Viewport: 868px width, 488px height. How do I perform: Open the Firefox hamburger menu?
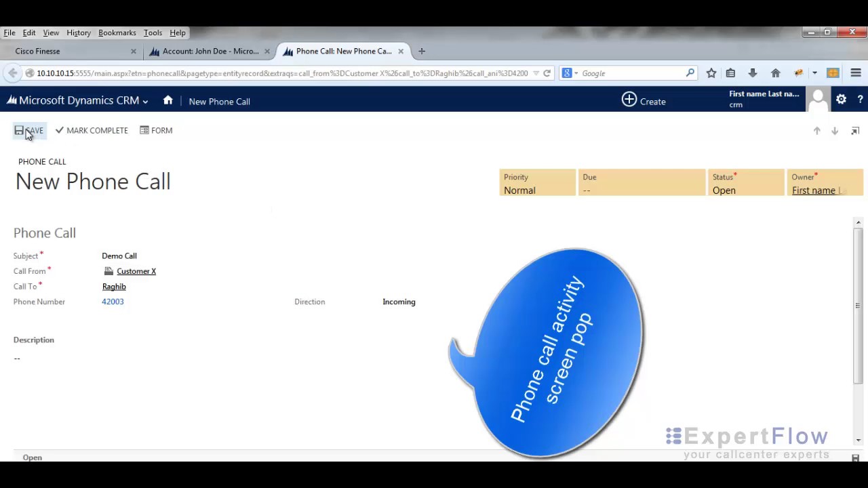click(856, 73)
